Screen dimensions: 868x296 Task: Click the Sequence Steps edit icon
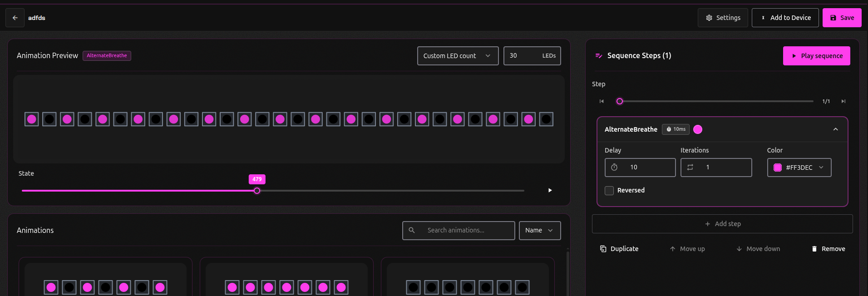pos(598,55)
